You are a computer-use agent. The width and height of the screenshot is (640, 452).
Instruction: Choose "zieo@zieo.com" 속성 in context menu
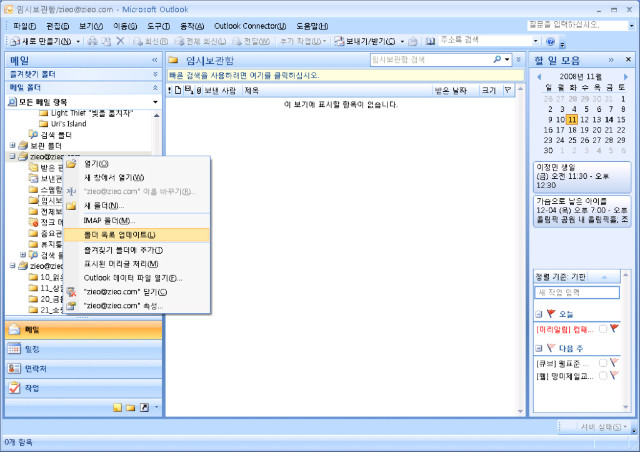[137, 306]
